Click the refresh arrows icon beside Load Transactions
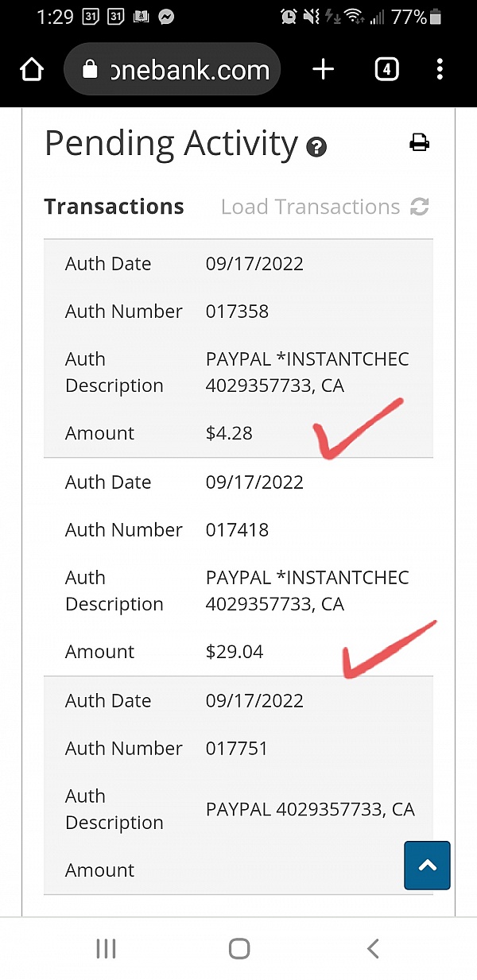 pos(420,207)
